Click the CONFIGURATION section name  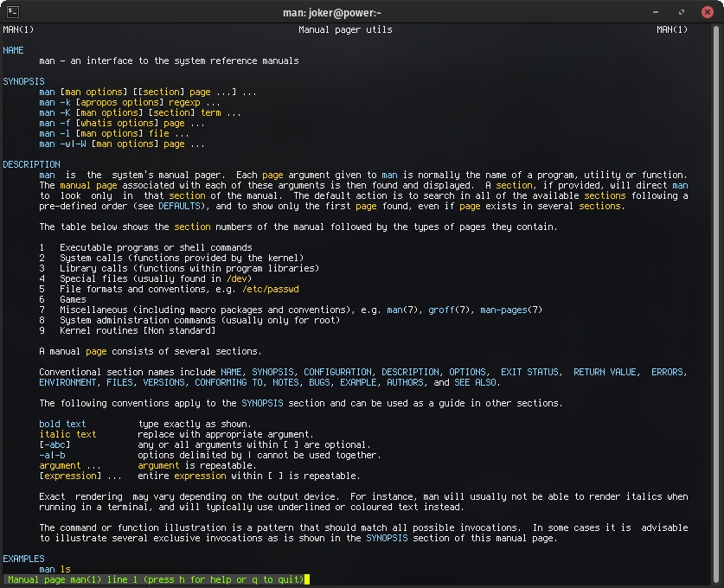tap(337, 373)
